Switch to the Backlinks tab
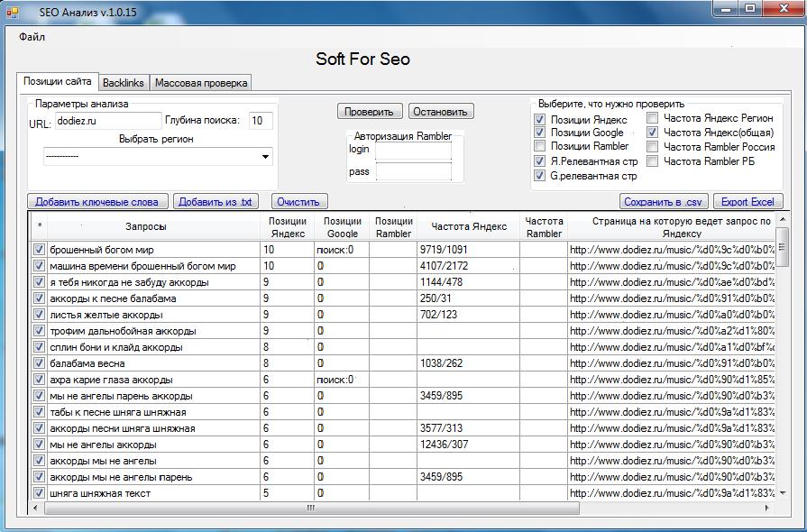This screenshot has width=807, height=532. 124,83
